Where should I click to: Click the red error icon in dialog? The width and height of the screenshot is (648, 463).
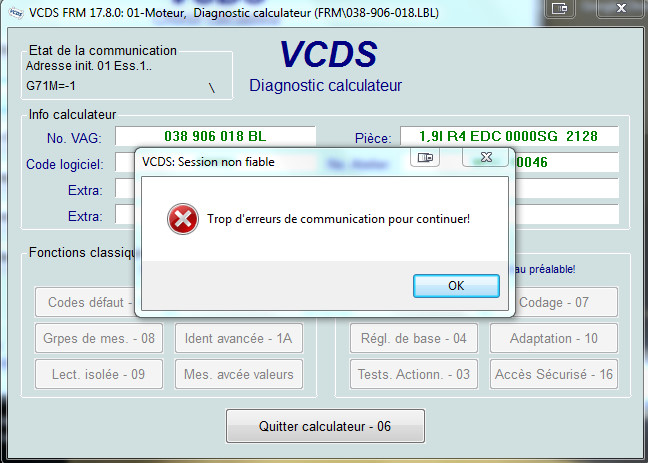(x=183, y=219)
